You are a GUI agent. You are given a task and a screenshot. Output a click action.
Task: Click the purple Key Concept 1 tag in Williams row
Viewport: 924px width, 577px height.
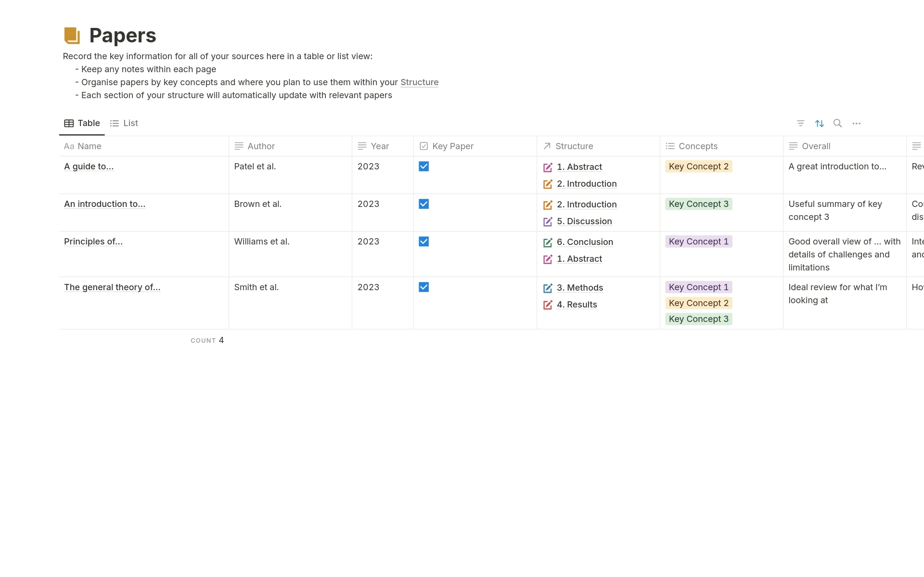698,242
